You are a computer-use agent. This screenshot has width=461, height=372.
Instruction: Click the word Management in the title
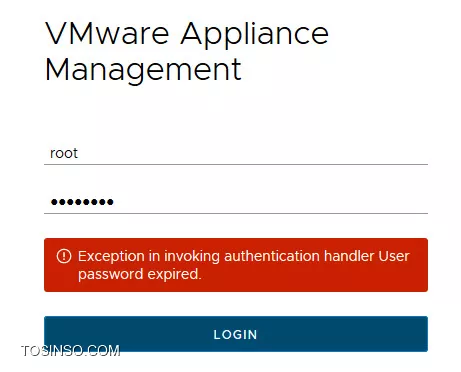[x=143, y=69]
